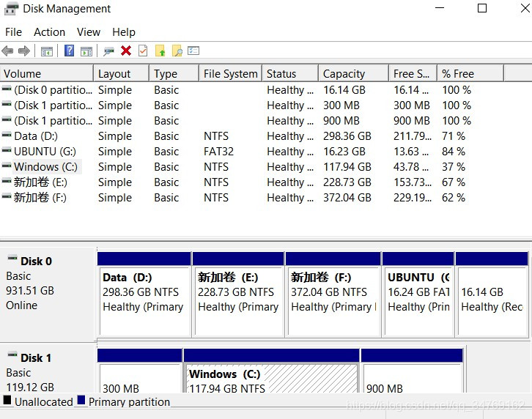This screenshot has height=419, width=532.
Task: Click the 37 % free cell
Action: (x=454, y=167)
